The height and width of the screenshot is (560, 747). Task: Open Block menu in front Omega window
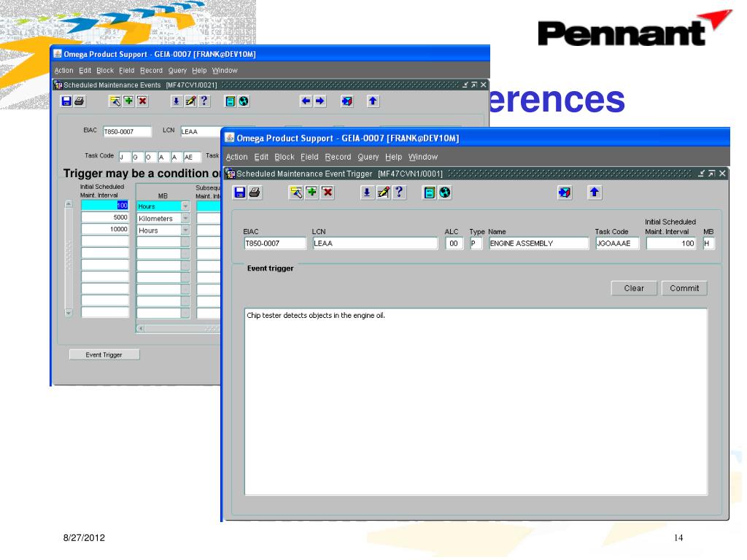coord(285,157)
